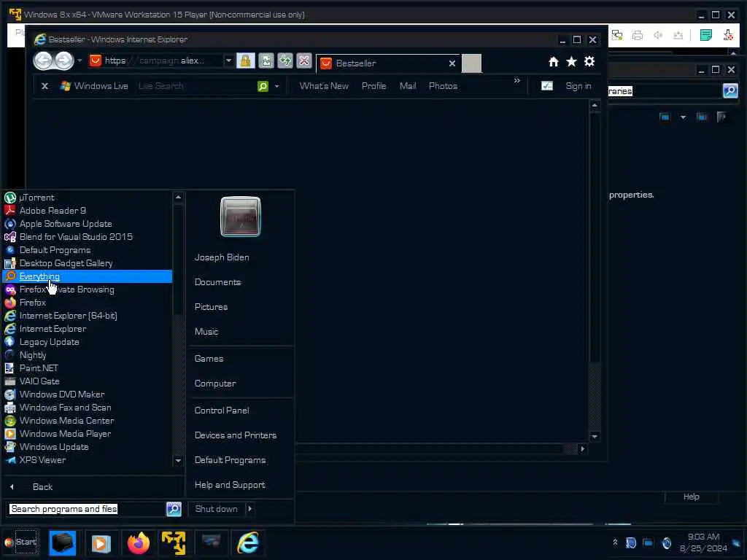Click Profile on the Windows Live toolbar

point(374,86)
